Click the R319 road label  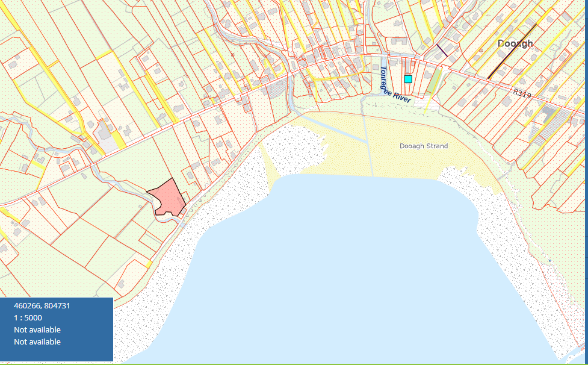click(523, 94)
